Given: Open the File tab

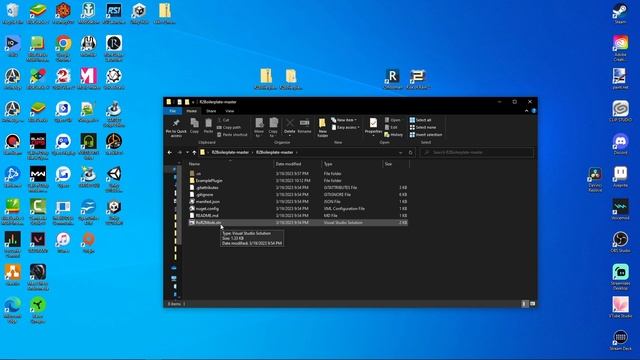Looking at the screenshot, I should [173, 111].
